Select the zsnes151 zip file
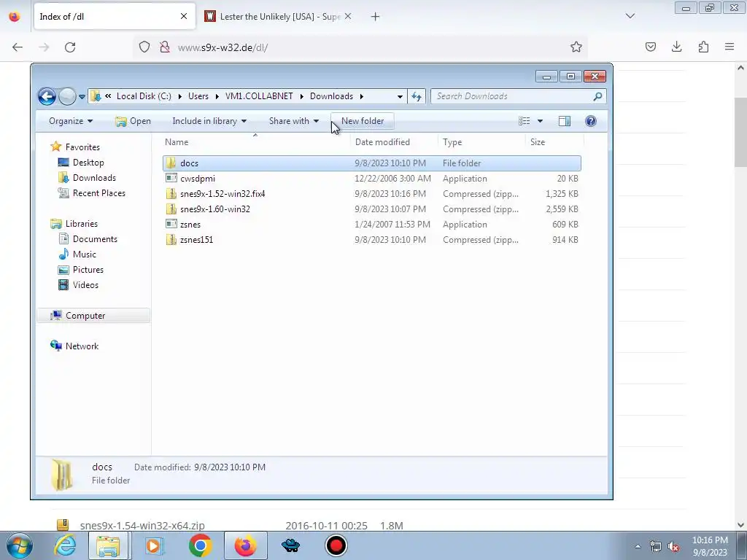Viewport: 747px width, 560px height. 371,239
